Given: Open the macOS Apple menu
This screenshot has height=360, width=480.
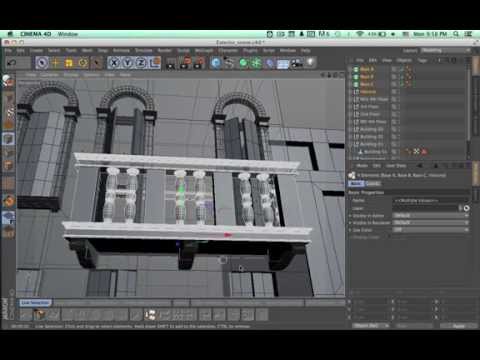Looking at the screenshot, I should [x=10, y=34].
